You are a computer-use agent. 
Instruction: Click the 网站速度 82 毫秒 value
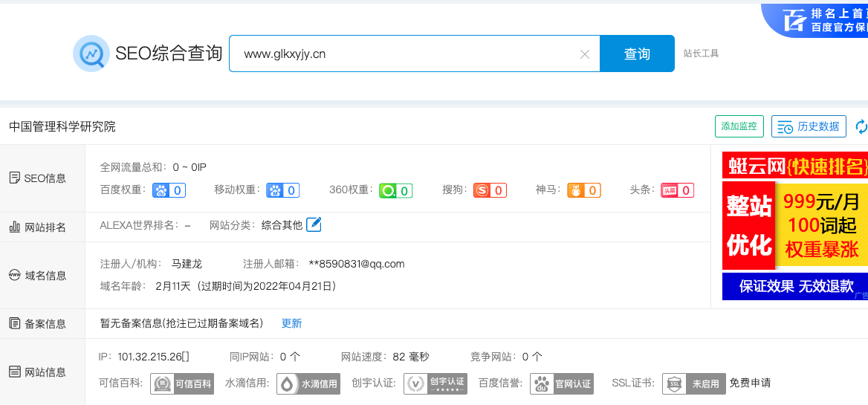[x=411, y=357]
